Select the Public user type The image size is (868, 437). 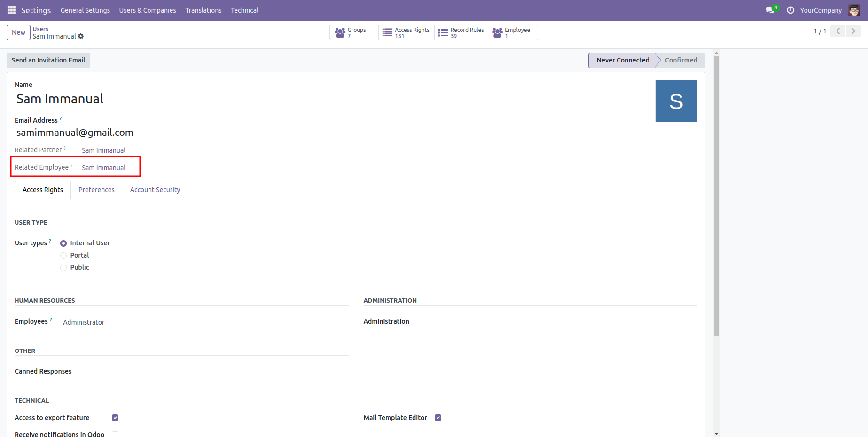(63, 268)
